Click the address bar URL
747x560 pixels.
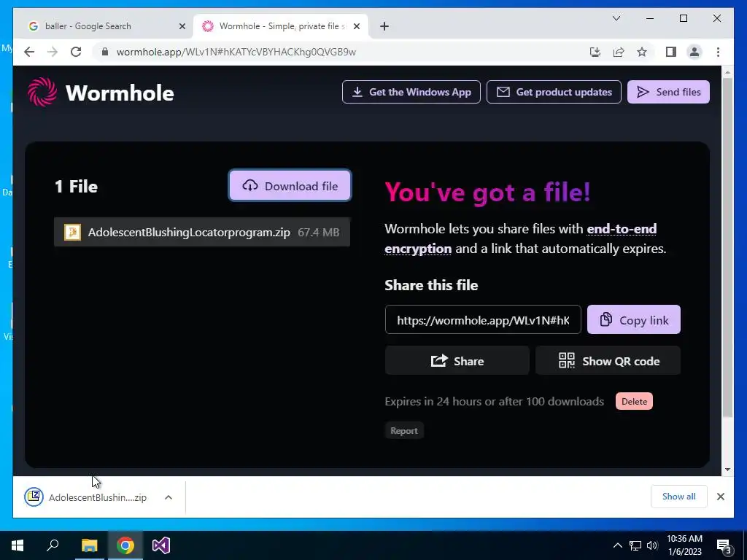236,52
